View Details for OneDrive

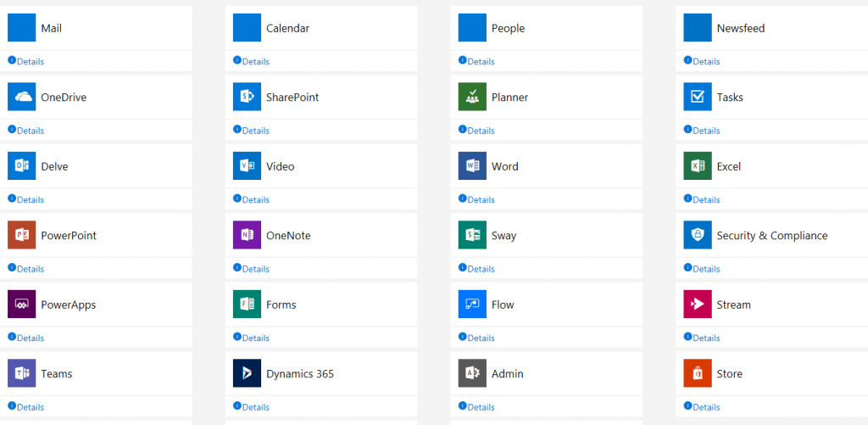coord(26,131)
